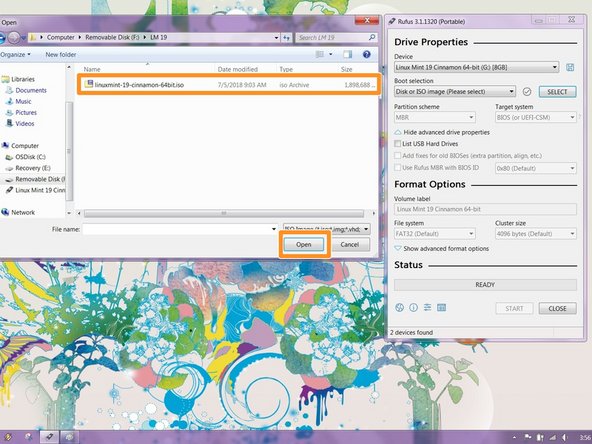Open the File system FAT32 dropdown
Viewport: 592px width, 444px height.
(x=435, y=234)
